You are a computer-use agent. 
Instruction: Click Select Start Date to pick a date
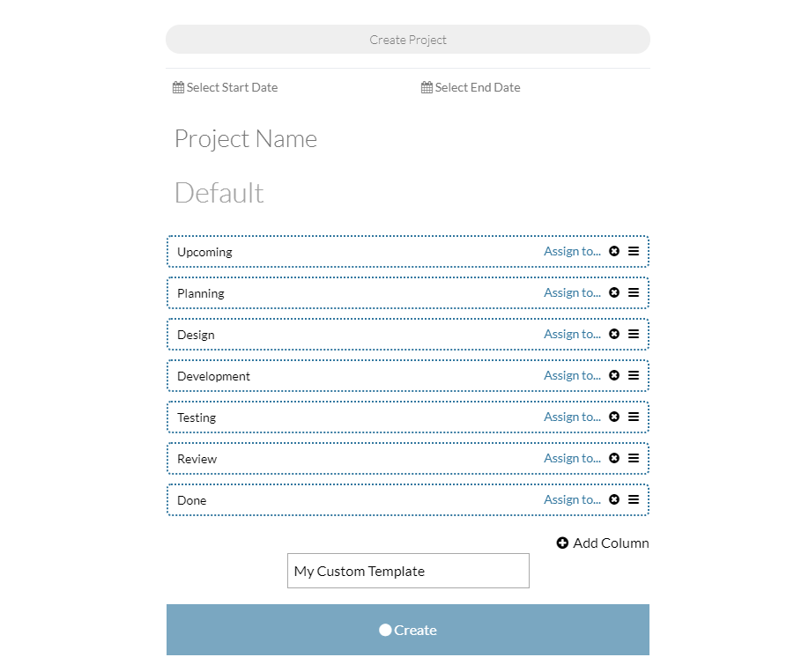(232, 87)
